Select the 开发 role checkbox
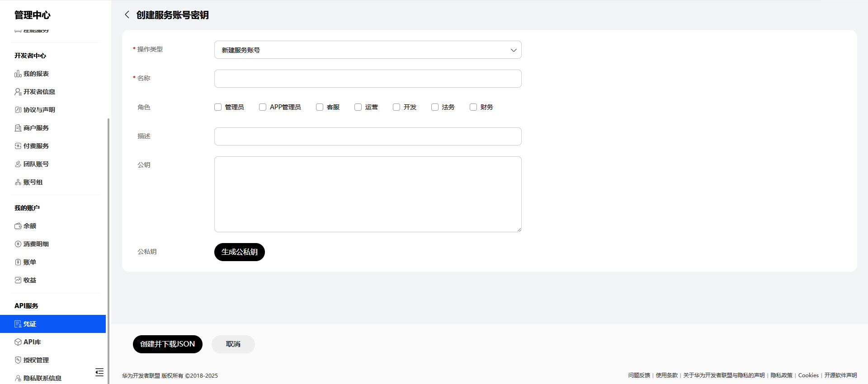This screenshot has height=384, width=868. (x=396, y=107)
